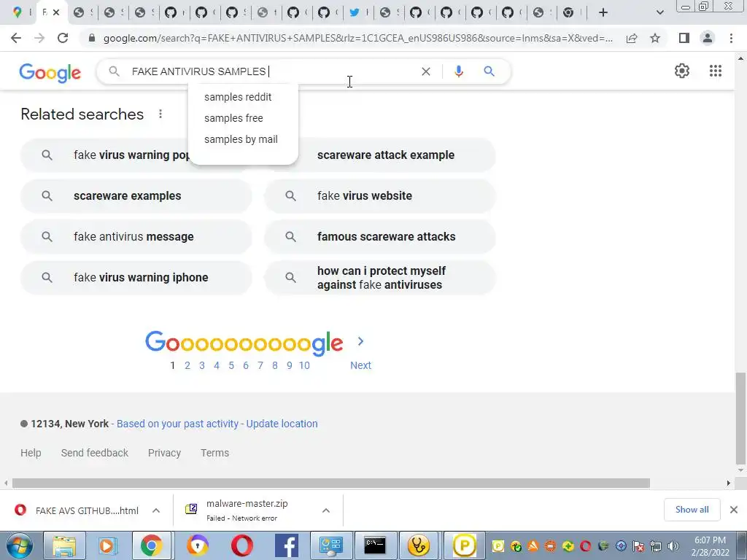Choose the 'samples by mail' suggestion
The width and height of the screenshot is (747, 560).
tap(241, 139)
